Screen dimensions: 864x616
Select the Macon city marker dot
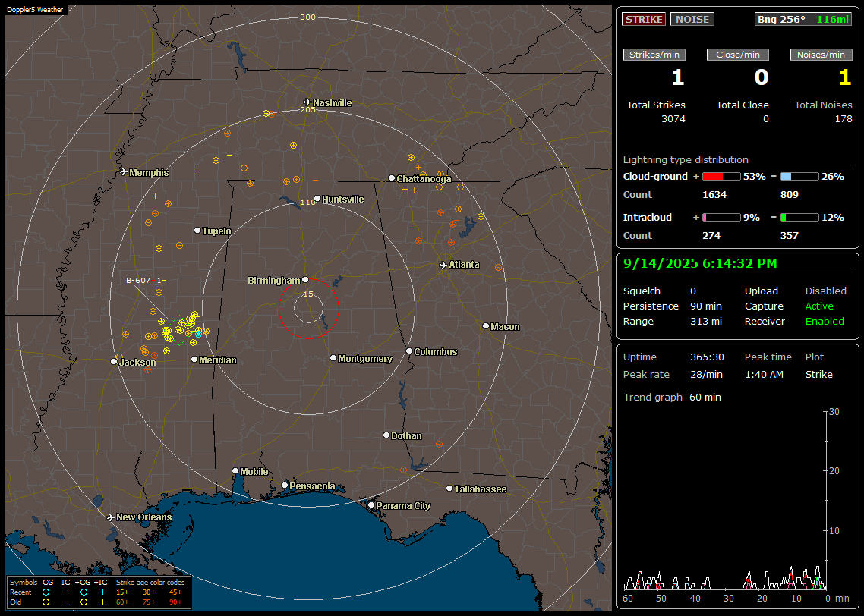[485, 326]
